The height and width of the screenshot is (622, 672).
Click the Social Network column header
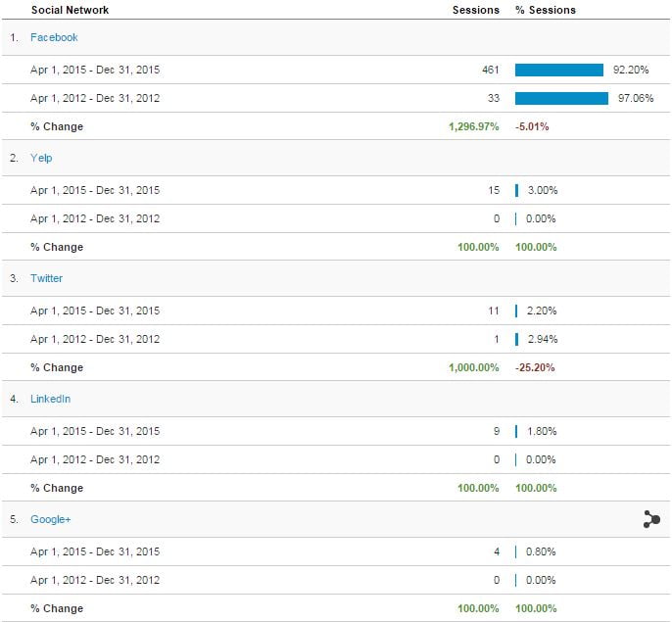coord(70,10)
